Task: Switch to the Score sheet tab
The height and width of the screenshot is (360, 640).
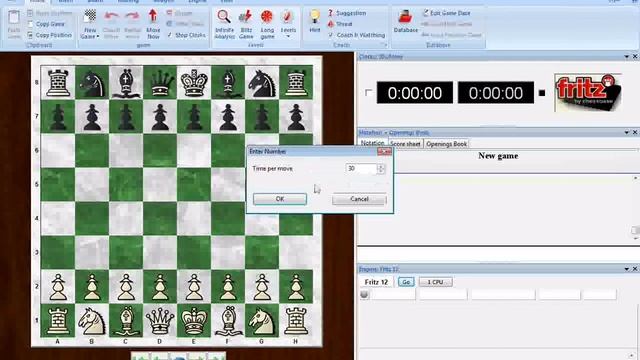Action: tap(405, 144)
